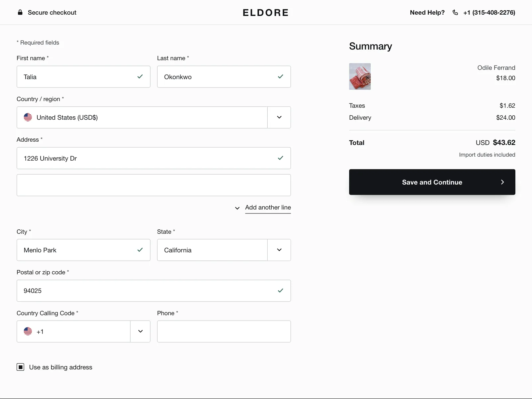Click the Delivery label
This screenshot has height=399, width=532.
[360, 117]
